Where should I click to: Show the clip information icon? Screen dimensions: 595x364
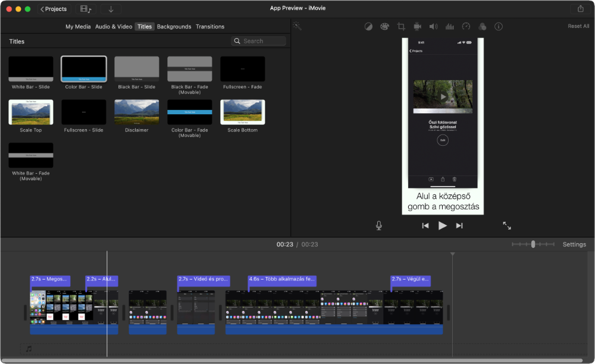coord(499,27)
